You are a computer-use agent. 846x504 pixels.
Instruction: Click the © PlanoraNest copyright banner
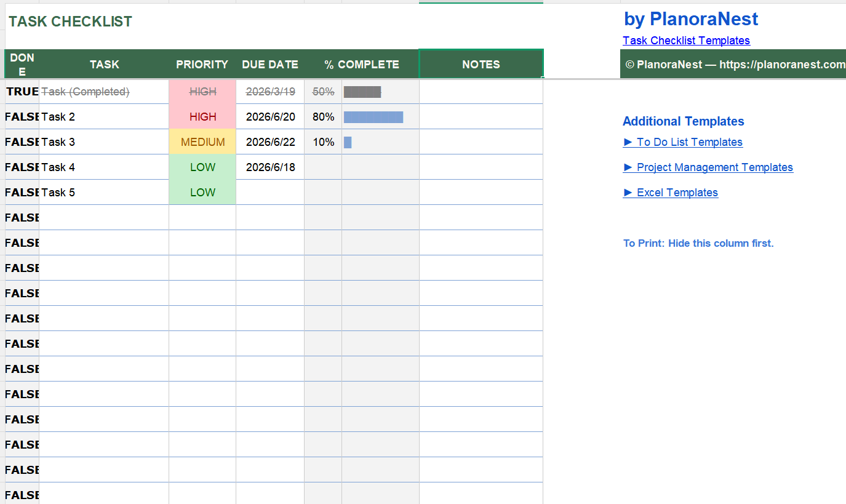[x=733, y=64]
